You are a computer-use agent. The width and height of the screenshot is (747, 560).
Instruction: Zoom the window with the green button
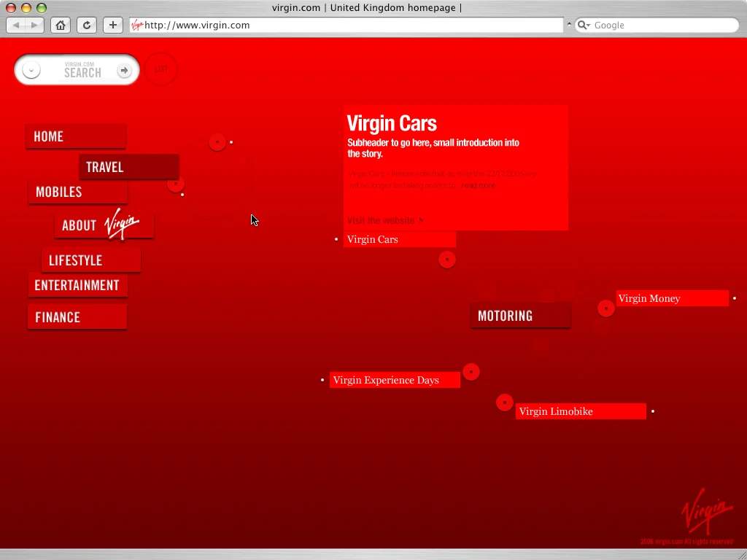click(42, 7)
